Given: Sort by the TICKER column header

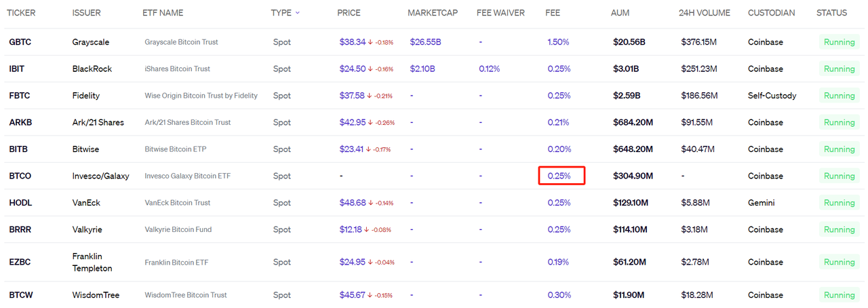Looking at the screenshot, I should [21, 13].
